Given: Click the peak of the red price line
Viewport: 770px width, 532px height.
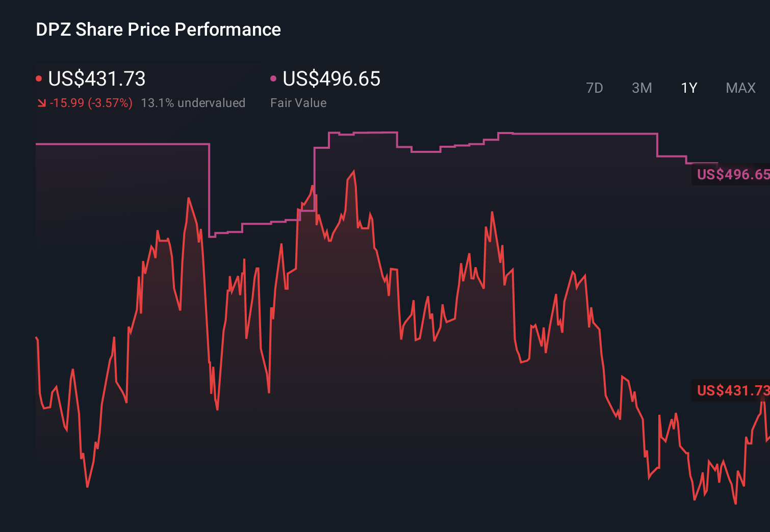Looking at the screenshot, I should [x=353, y=171].
